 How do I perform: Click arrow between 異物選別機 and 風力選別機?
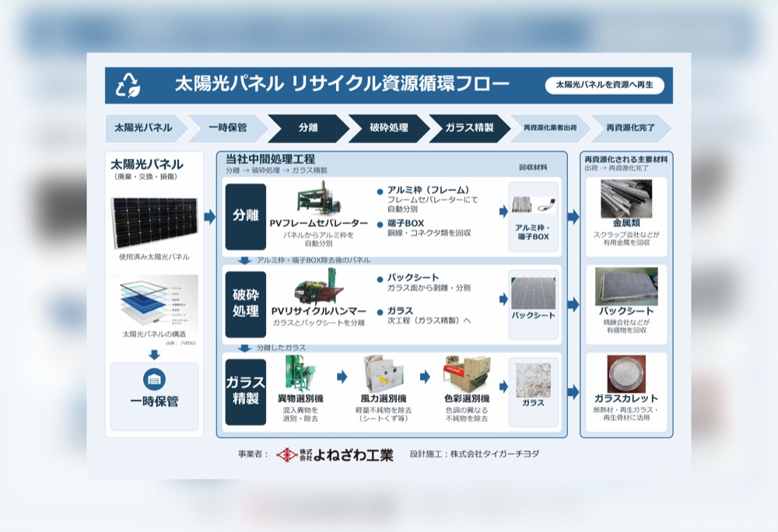tap(342, 376)
